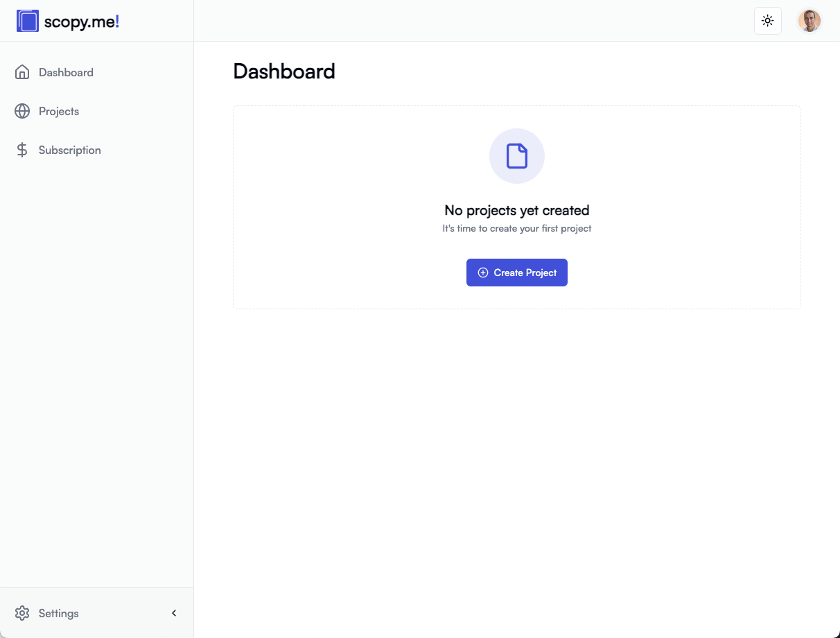This screenshot has height=638, width=840.
Task: Click the dollar sign Subscription icon
Action: pos(22,150)
